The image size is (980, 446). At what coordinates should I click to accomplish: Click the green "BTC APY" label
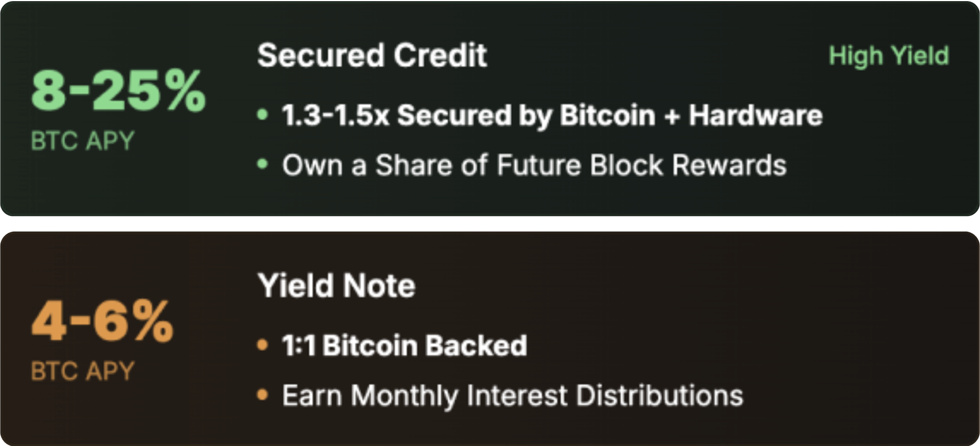pyautogui.click(x=82, y=141)
